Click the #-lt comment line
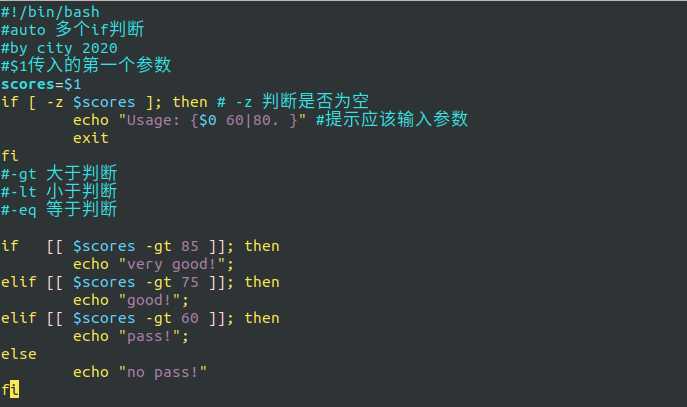This screenshot has height=407, width=687. click(59, 191)
